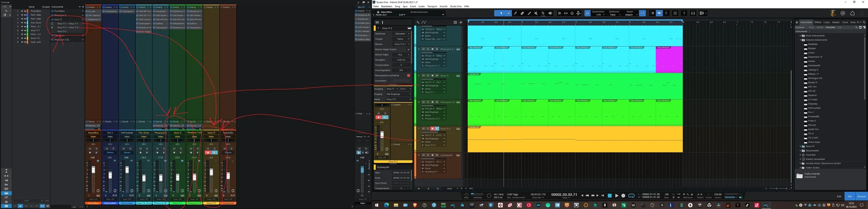This screenshot has height=209, width=868.
Task: Click the IQ quantize button
Action: (x=587, y=13)
